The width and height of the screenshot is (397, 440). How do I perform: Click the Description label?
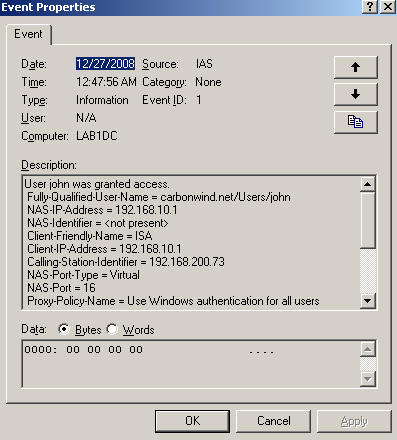click(x=49, y=165)
